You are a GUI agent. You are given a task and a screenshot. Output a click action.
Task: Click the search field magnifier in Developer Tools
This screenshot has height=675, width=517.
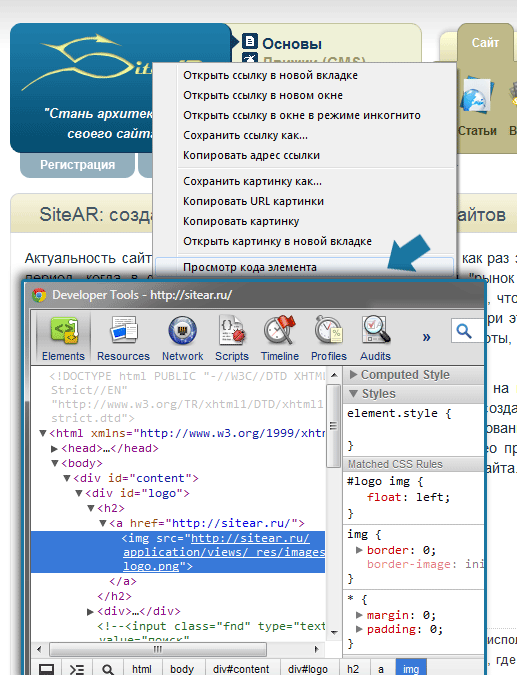[464, 331]
